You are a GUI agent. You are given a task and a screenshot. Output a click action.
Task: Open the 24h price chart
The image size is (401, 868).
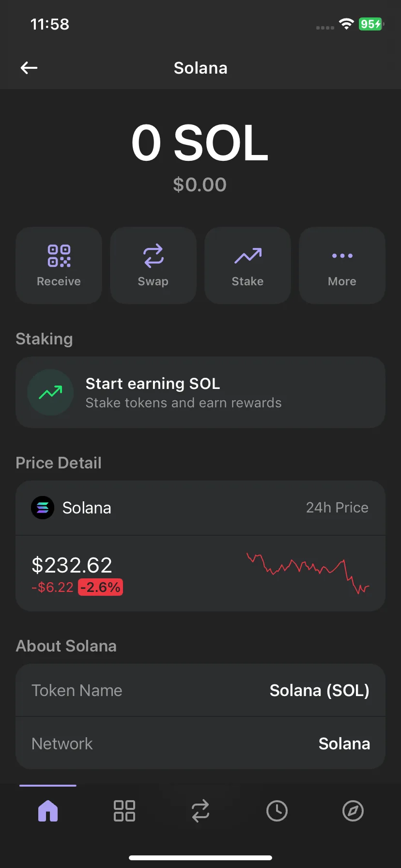click(308, 573)
